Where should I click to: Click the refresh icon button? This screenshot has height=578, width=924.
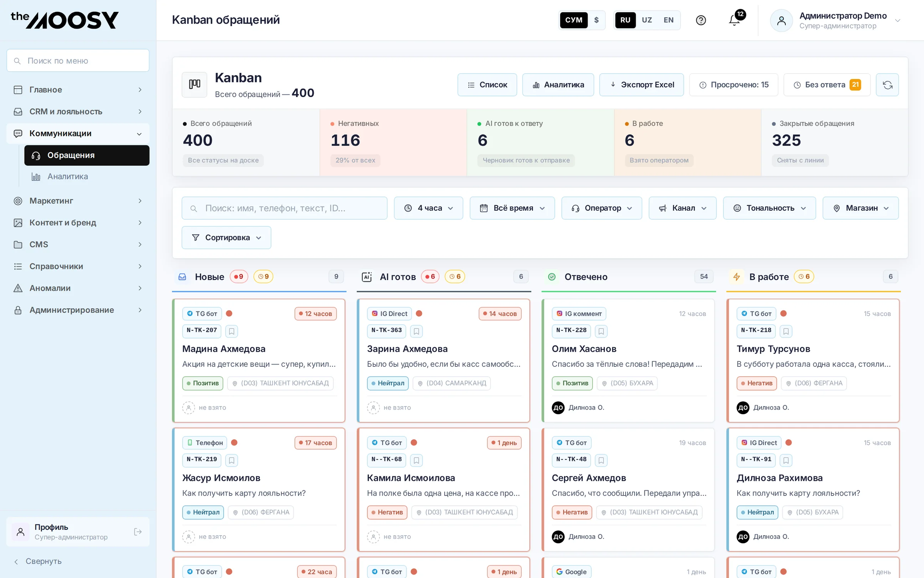pyautogui.click(x=887, y=85)
